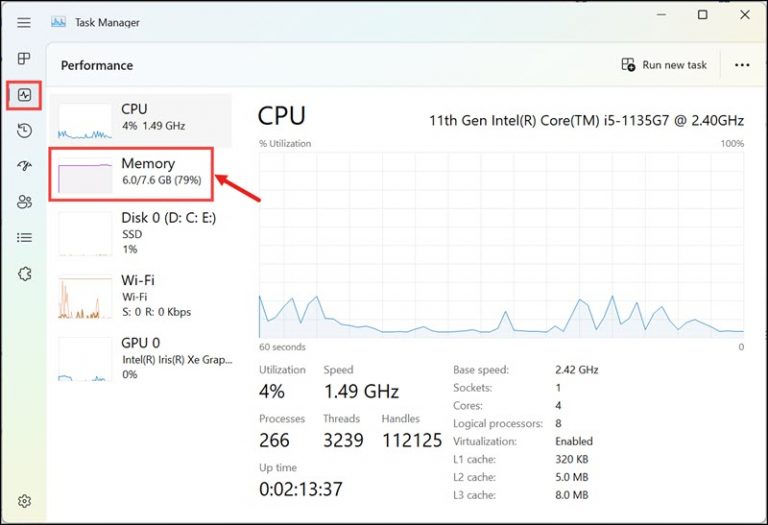The image size is (768, 525).
Task: Go to the Processes page icon
Action: tap(24, 59)
